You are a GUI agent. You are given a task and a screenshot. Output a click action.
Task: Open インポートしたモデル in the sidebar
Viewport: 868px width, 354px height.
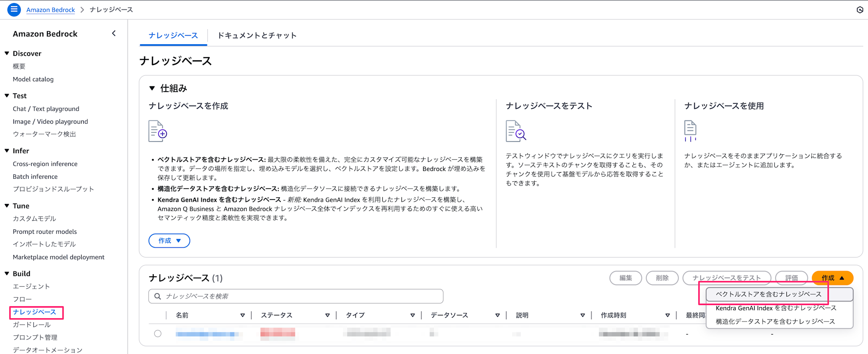click(x=44, y=244)
